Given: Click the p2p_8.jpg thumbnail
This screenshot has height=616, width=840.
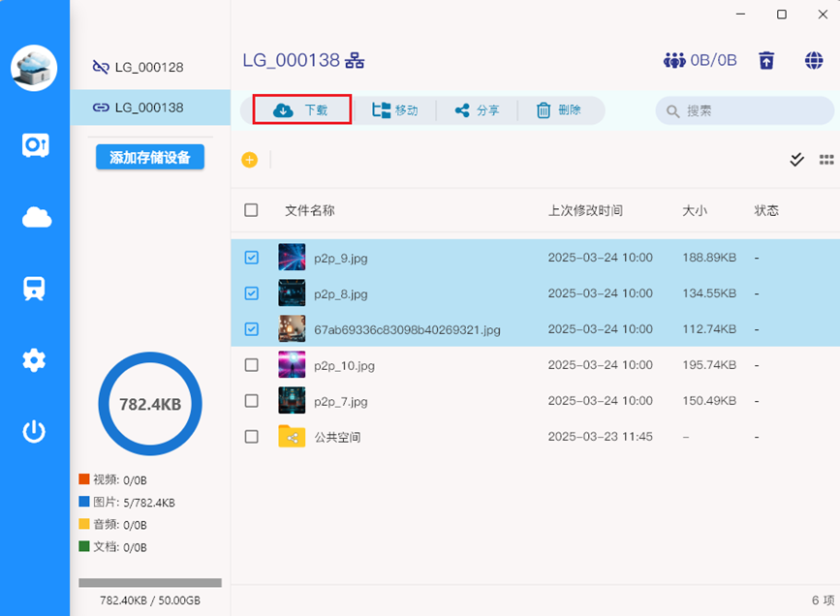Looking at the screenshot, I should click(x=292, y=293).
